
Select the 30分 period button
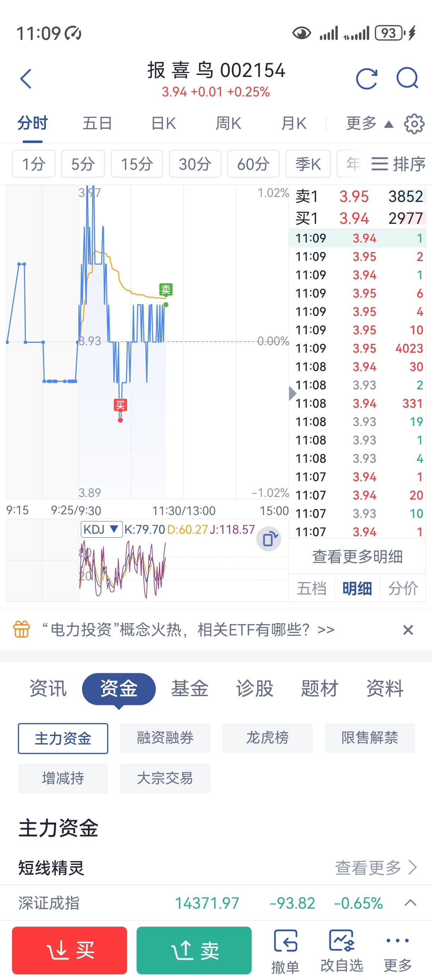coord(195,163)
